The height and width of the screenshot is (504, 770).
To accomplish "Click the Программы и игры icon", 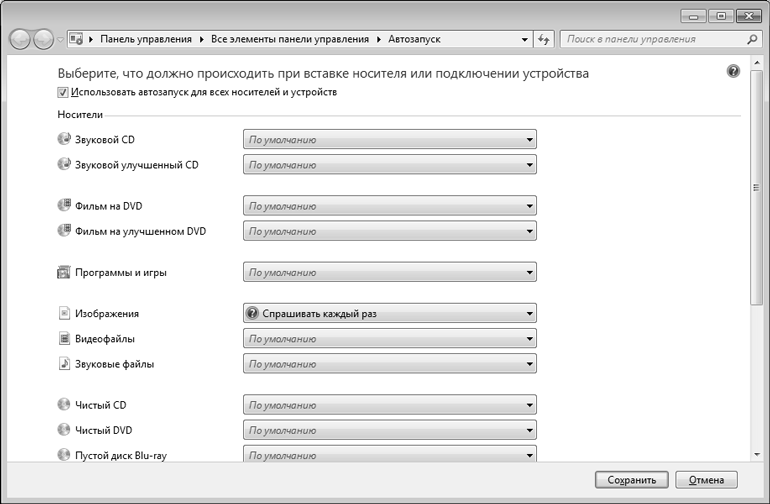I will point(64,272).
